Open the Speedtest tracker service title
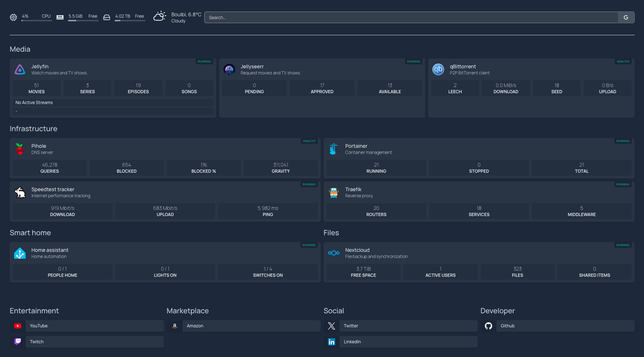Image resolution: width=644 pixels, height=357 pixels. click(53, 189)
